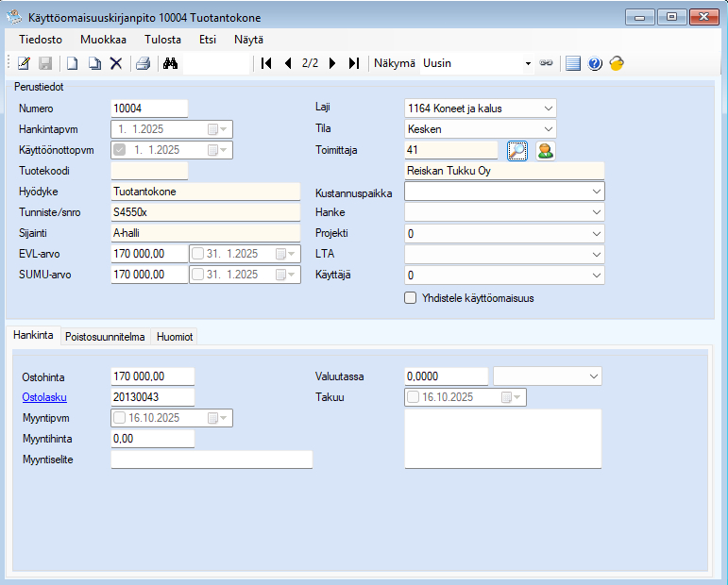Toggle the Takuu date checkbox

pos(414,397)
